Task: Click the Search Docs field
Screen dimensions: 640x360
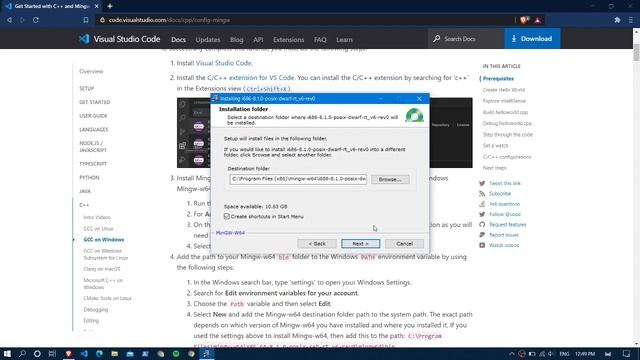Action: [x=465, y=39]
